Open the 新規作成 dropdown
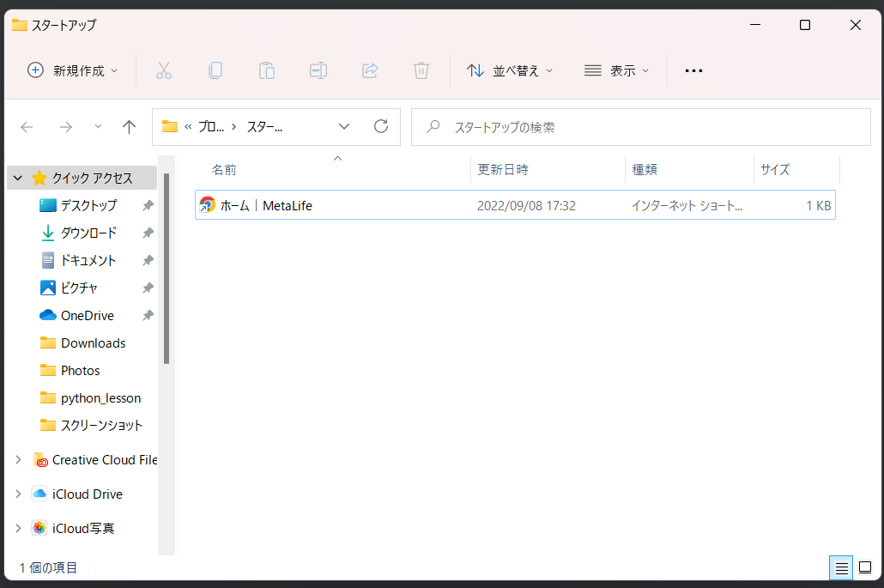 point(73,70)
